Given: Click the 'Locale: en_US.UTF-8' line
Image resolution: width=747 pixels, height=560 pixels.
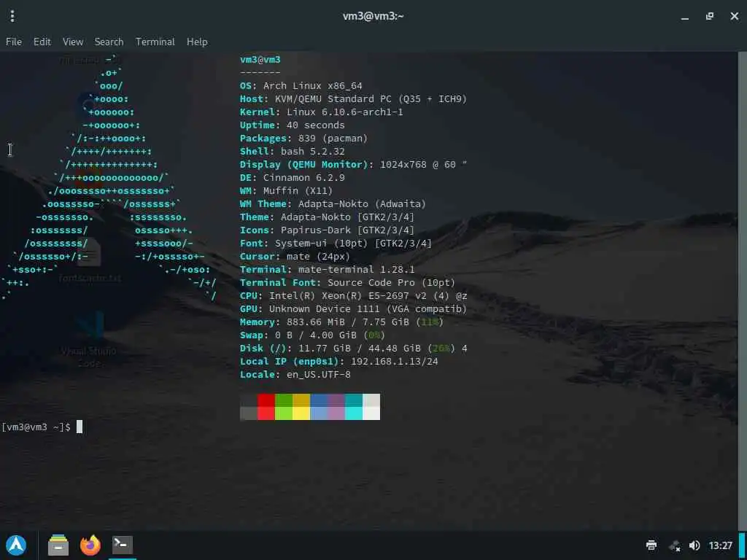Looking at the screenshot, I should coord(295,374).
